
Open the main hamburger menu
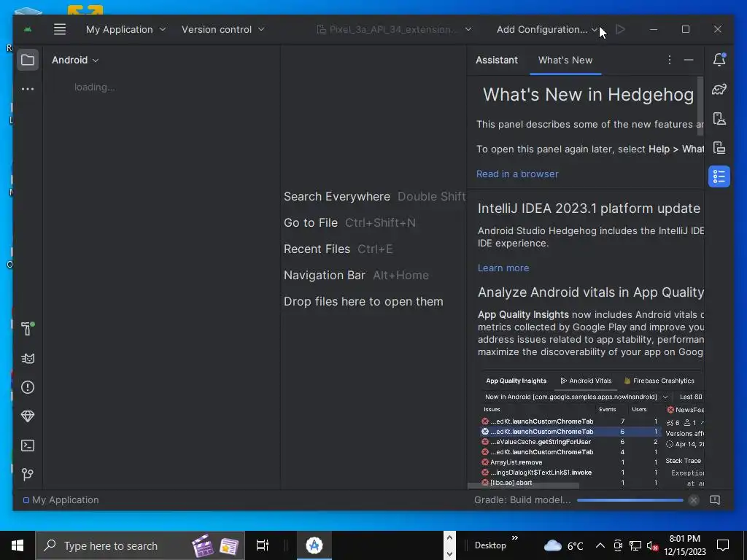pos(60,29)
